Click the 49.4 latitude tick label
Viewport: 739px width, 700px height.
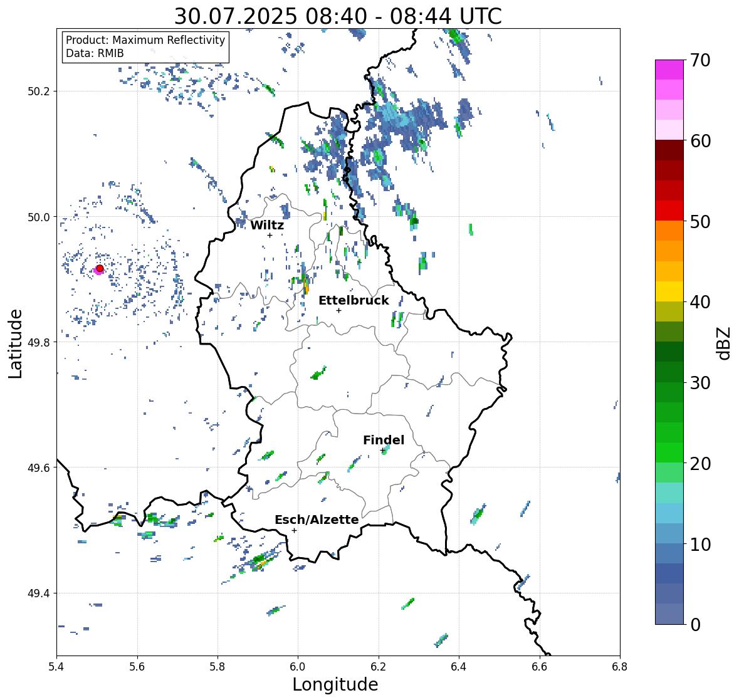(39, 593)
